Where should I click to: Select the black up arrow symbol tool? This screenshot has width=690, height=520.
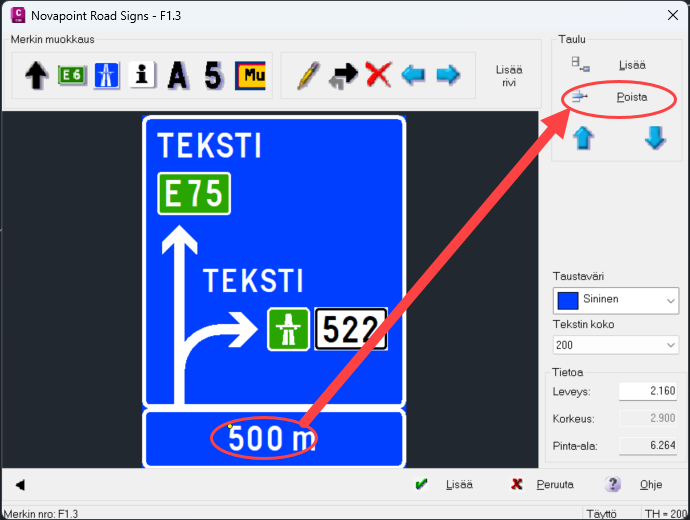pos(37,75)
